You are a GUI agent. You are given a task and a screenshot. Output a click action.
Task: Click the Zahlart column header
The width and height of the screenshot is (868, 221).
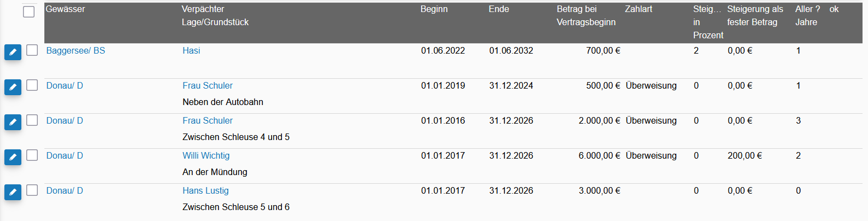pos(639,9)
